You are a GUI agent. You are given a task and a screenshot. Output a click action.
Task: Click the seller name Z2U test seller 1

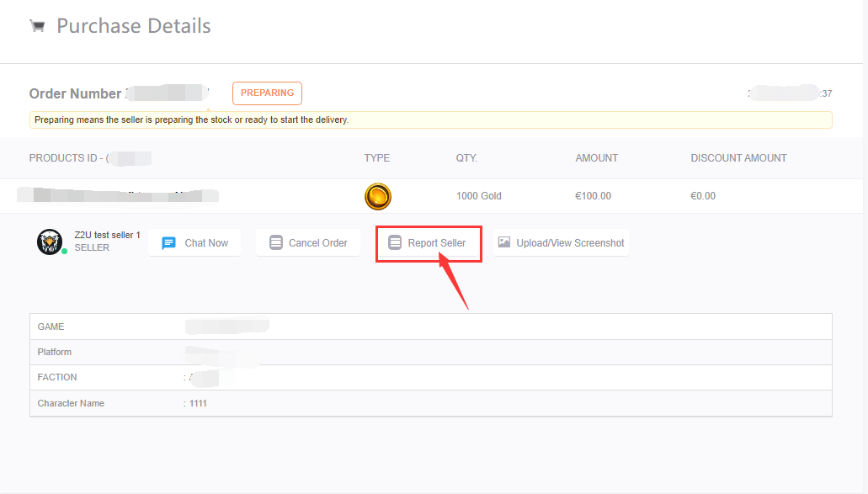tap(107, 236)
